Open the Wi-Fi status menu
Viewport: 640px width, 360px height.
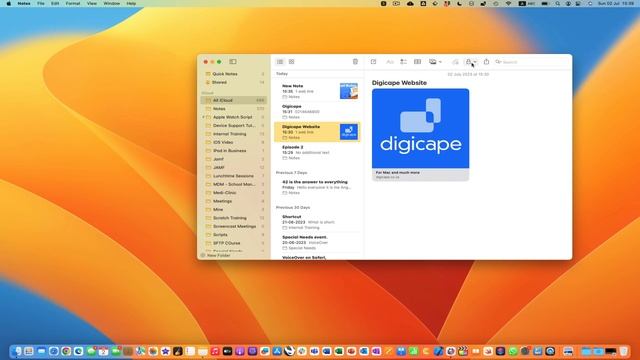pos(509,3)
